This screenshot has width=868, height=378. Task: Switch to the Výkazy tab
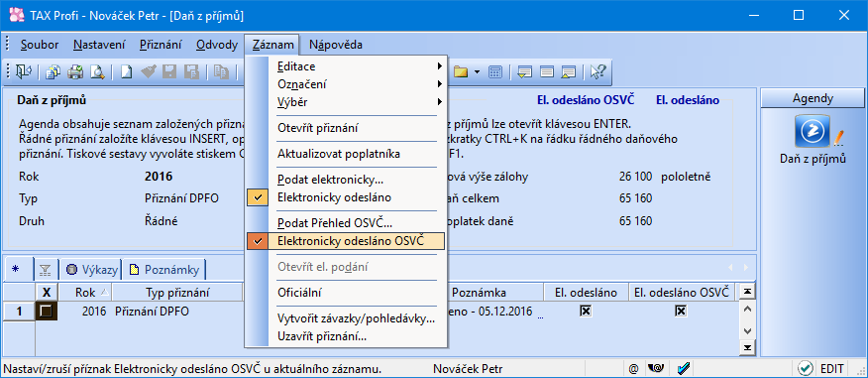click(92, 270)
